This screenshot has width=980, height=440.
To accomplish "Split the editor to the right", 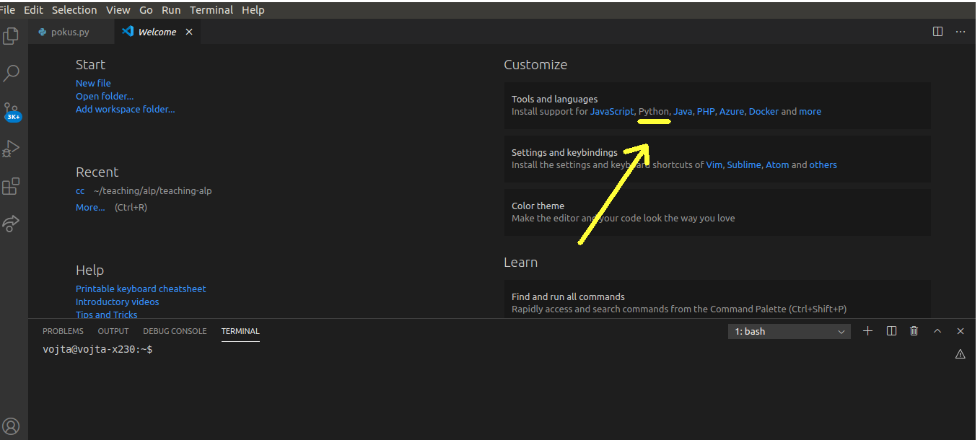I will 937,32.
